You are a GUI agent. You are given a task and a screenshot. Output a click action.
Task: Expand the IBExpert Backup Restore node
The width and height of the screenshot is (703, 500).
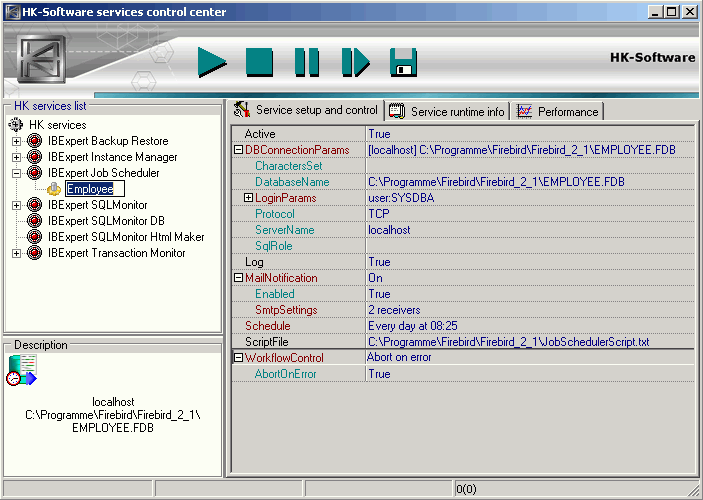coord(16,141)
